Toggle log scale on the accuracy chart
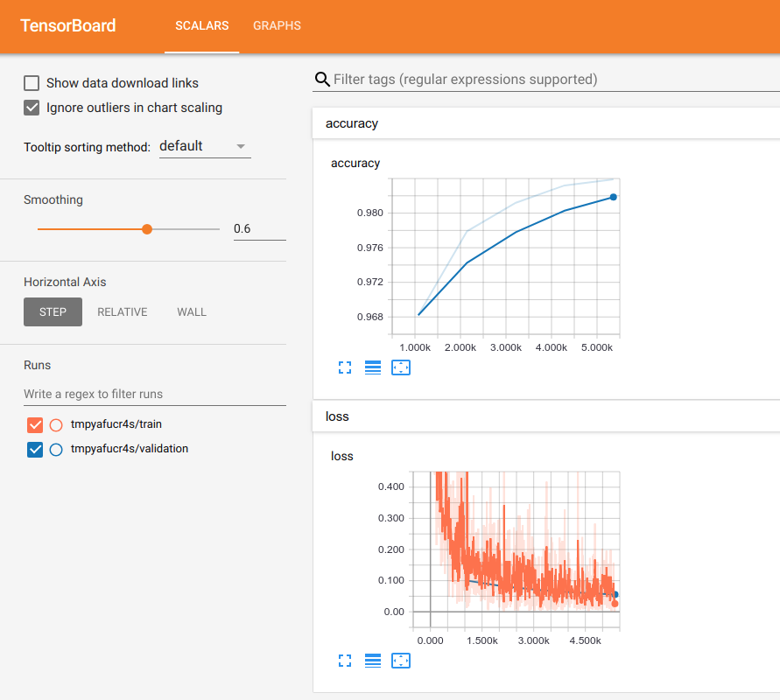 coord(373,367)
